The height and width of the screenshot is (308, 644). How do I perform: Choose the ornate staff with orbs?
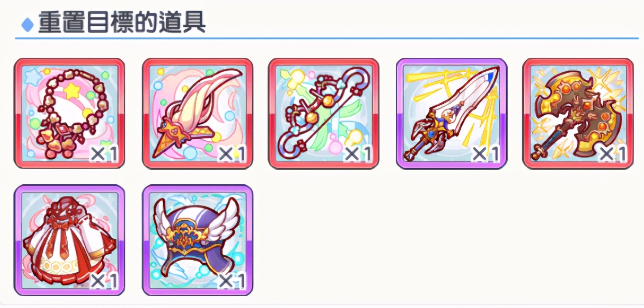tap(324, 114)
